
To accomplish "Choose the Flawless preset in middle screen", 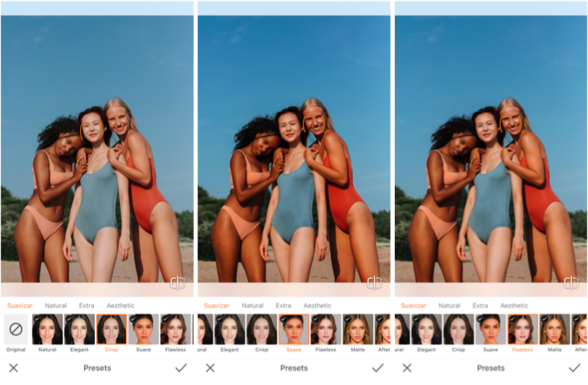I will [x=326, y=329].
